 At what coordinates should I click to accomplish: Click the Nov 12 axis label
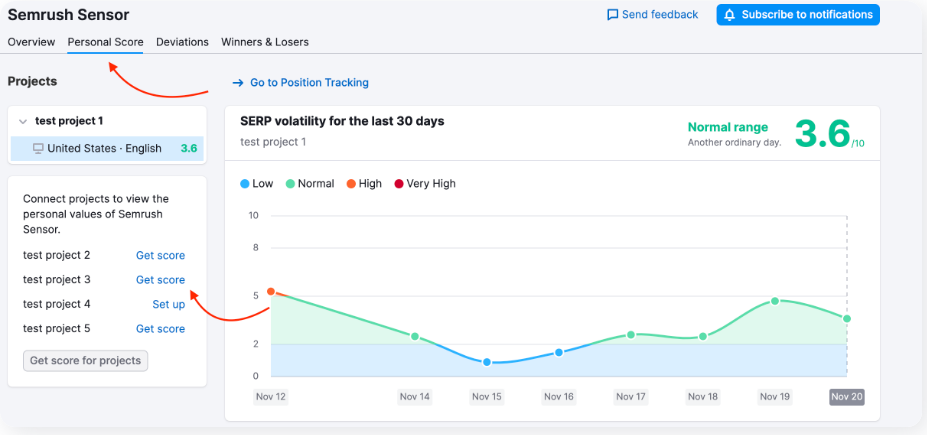[271, 397]
